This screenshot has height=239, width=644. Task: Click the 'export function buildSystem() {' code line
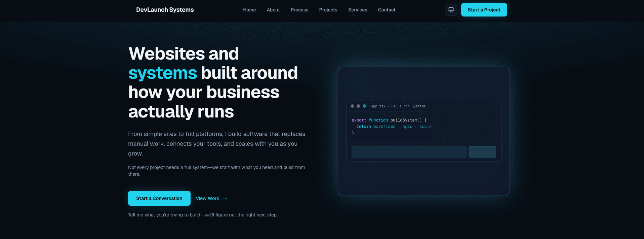point(389,120)
